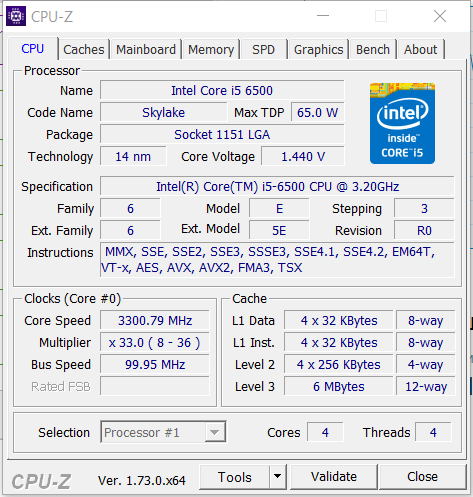Viewport: 473px width, 497px height.
Task: Switch to the Memory tab
Action: point(211,49)
